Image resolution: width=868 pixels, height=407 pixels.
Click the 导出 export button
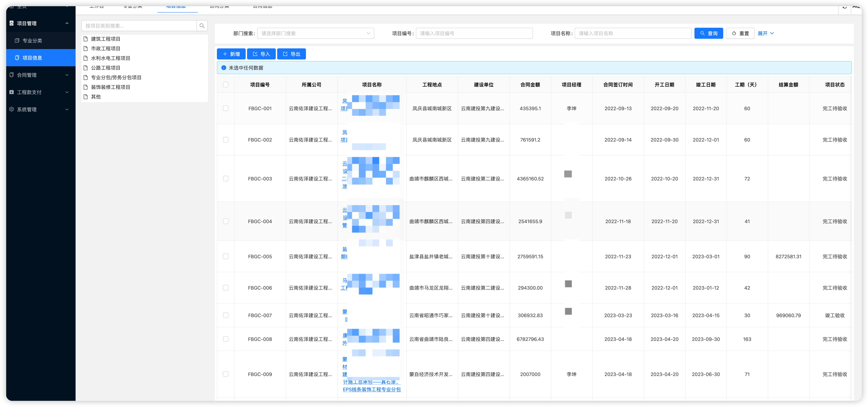291,54
